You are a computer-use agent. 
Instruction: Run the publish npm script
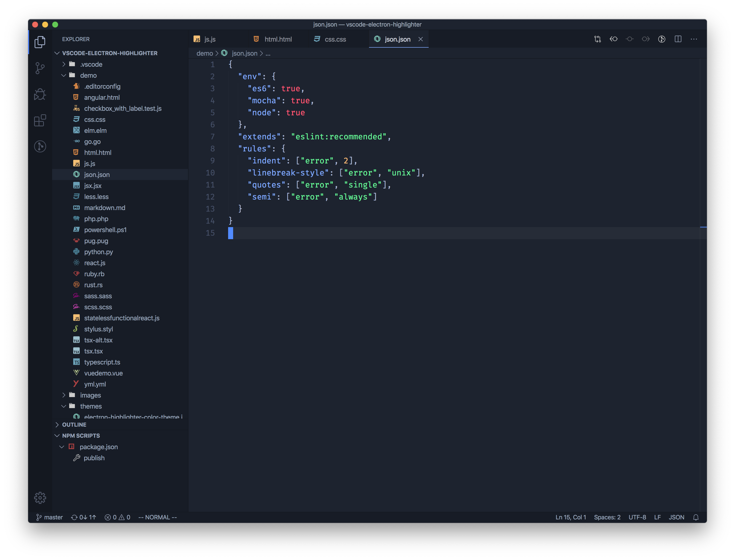pos(94,458)
